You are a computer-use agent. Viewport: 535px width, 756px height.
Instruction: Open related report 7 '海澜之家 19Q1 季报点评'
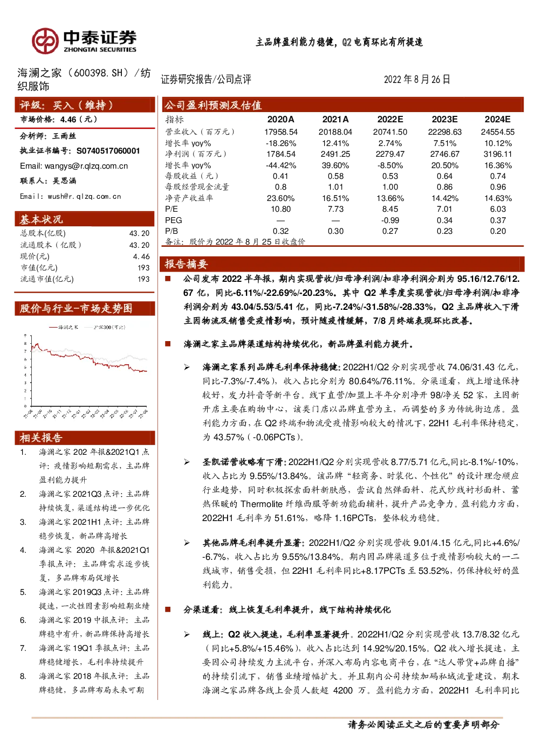(94, 655)
